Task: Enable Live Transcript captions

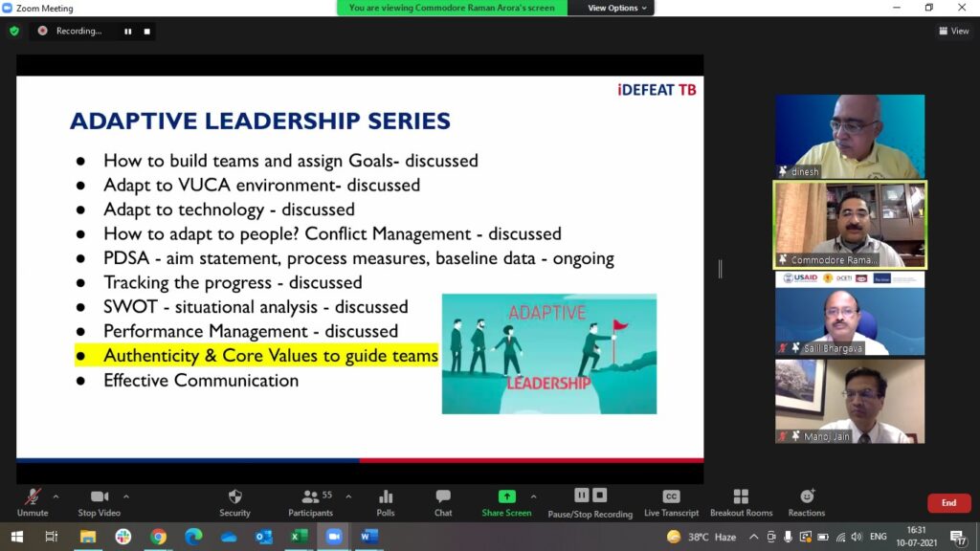Action: click(x=671, y=500)
